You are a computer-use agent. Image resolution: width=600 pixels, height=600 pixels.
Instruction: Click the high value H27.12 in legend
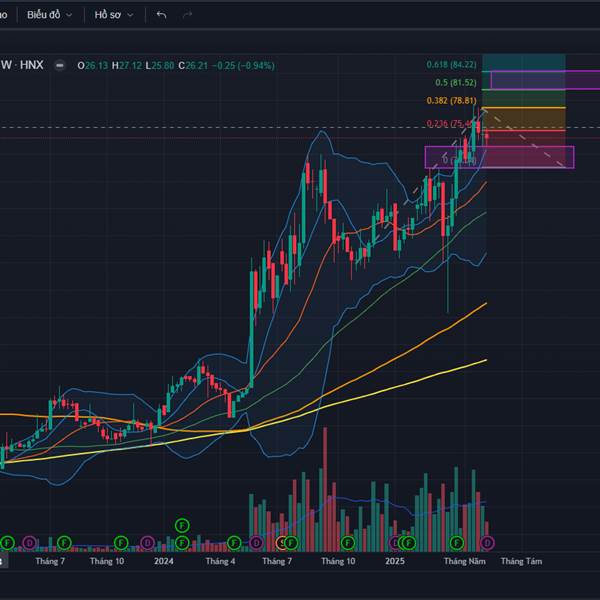coord(127,66)
